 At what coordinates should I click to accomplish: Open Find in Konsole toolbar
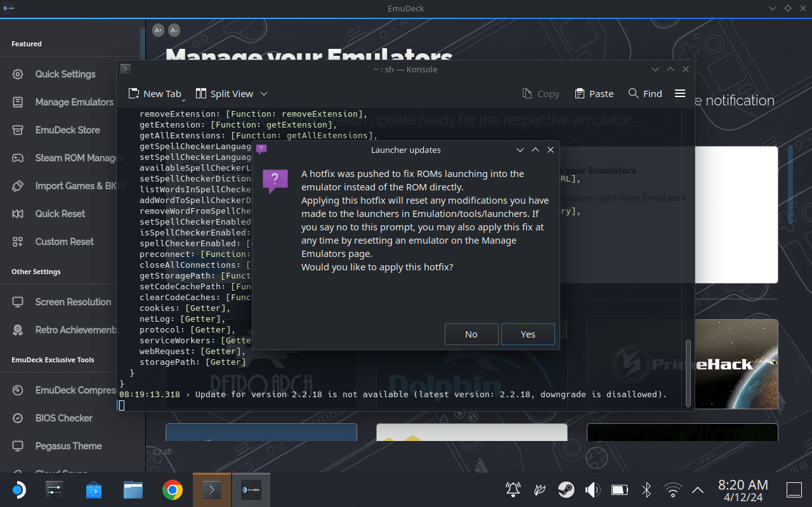(x=645, y=93)
